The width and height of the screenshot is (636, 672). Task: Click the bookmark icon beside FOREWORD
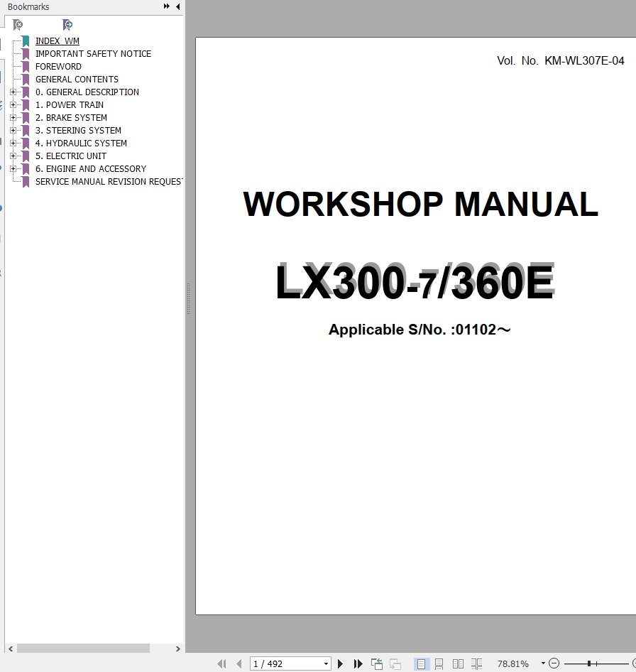point(26,67)
